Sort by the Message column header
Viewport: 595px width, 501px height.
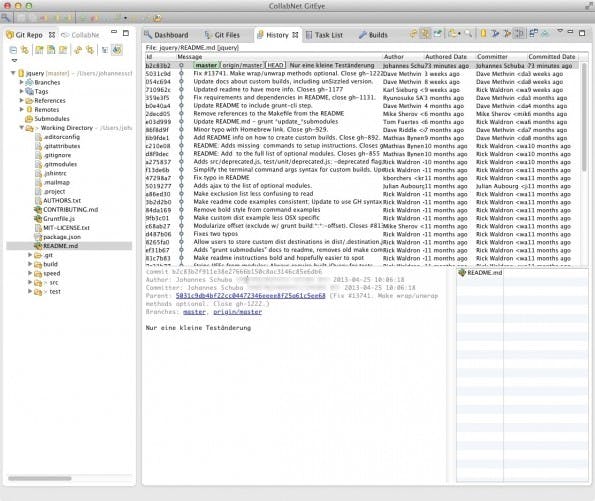tap(279, 57)
